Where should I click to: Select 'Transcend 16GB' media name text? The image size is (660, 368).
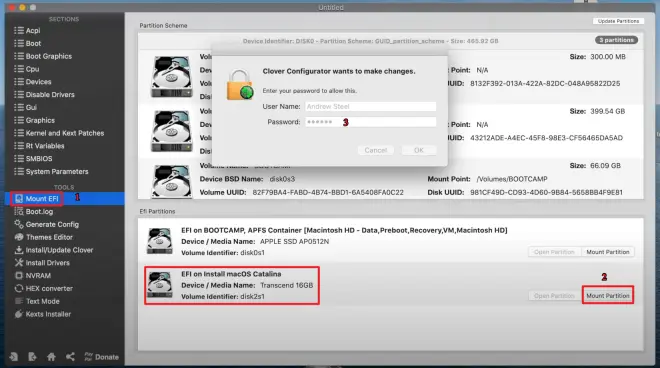pos(287,285)
